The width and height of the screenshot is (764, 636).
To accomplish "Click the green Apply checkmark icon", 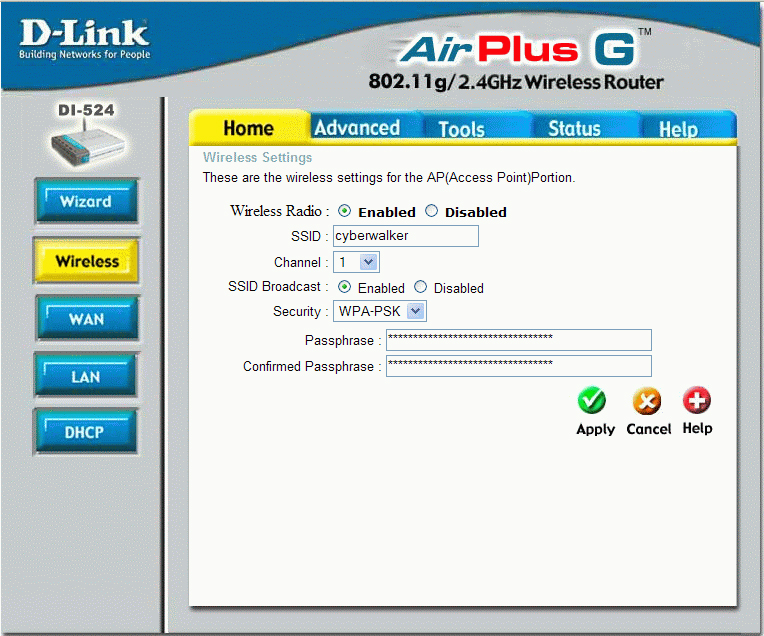I will (592, 401).
